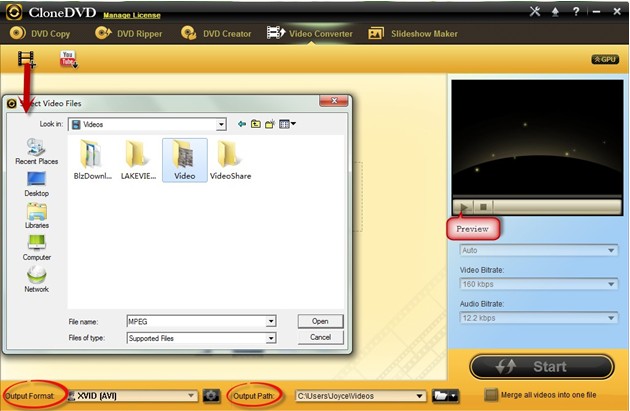Viewport: 630px width, 411px height.
Task: Switch to the DVD Creator tab
Action: pos(216,33)
